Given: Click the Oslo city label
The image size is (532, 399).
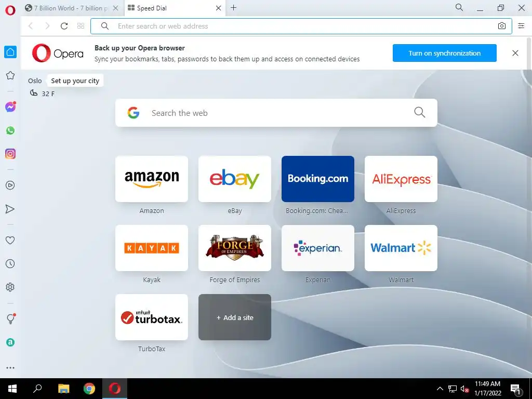Looking at the screenshot, I should click(x=35, y=81).
